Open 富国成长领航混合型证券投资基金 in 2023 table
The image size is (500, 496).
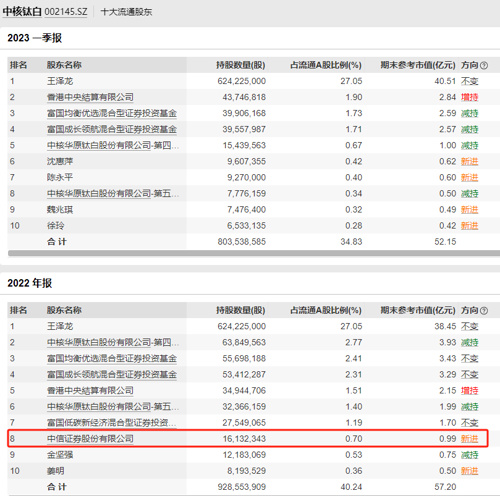(x=112, y=129)
